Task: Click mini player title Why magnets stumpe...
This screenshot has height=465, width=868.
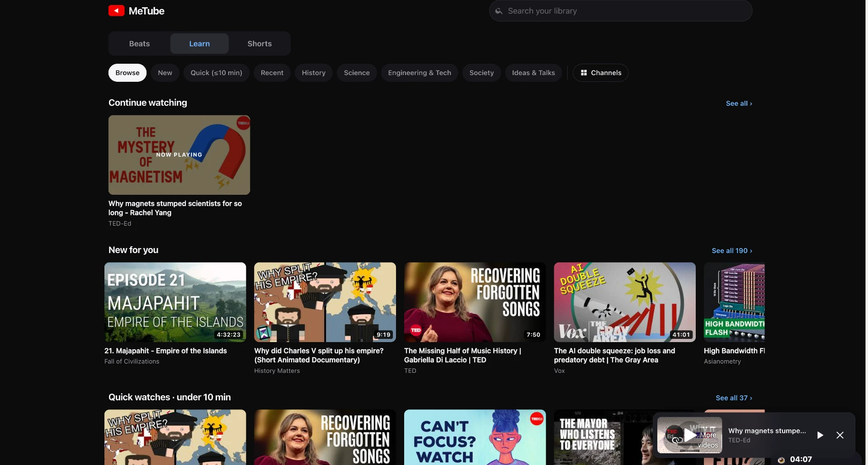Action: tap(767, 431)
